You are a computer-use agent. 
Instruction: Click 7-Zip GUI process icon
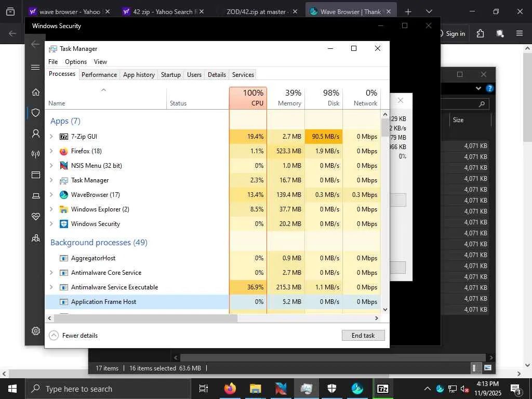point(64,137)
